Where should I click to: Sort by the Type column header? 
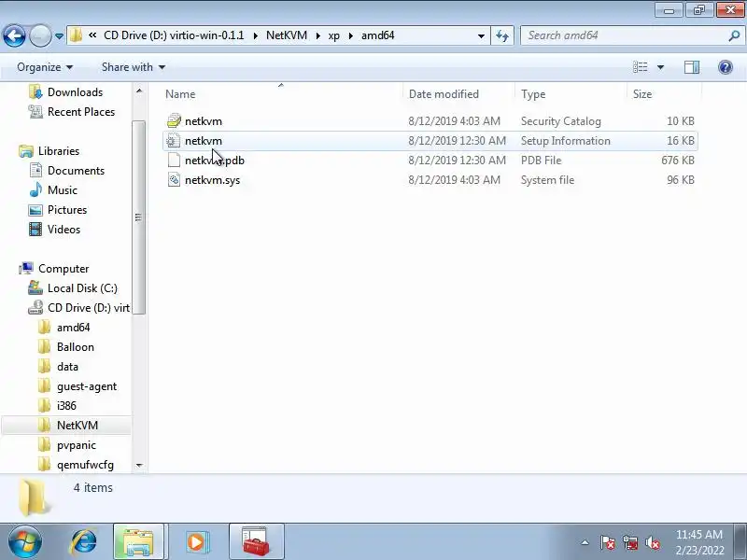tap(533, 94)
